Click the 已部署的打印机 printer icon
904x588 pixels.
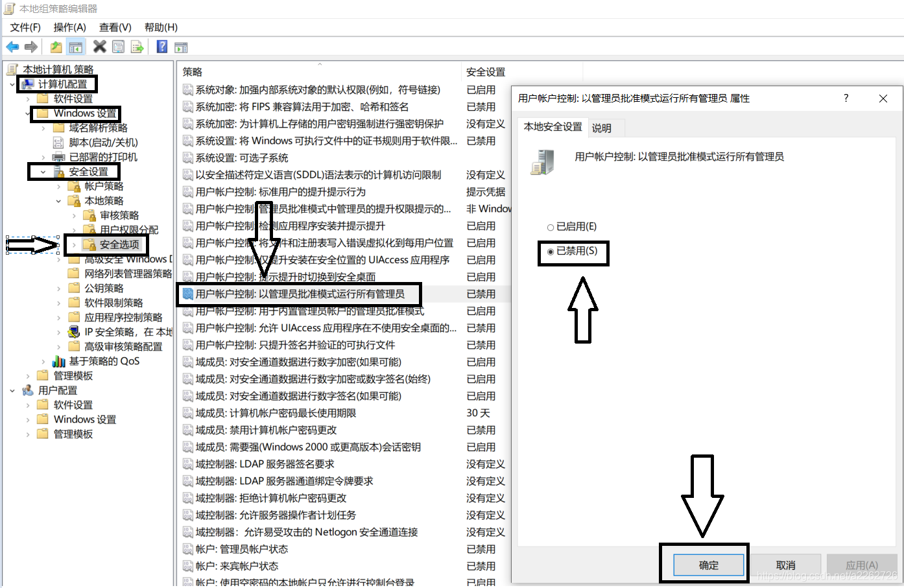click(x=58, y=157)
